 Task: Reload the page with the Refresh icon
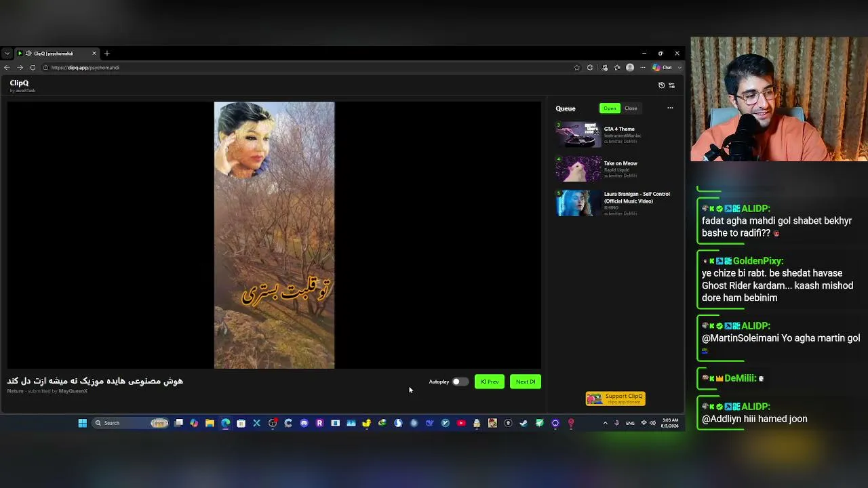(x=33, y=68)
